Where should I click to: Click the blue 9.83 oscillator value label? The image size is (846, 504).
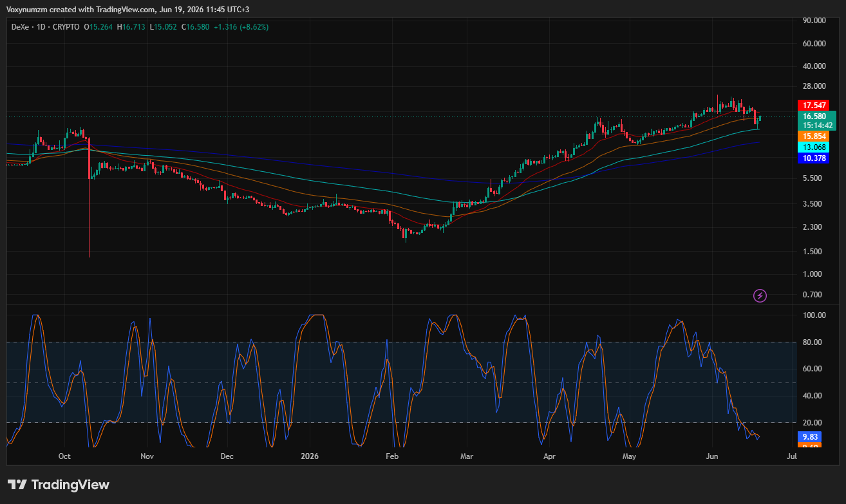point(809,436)
